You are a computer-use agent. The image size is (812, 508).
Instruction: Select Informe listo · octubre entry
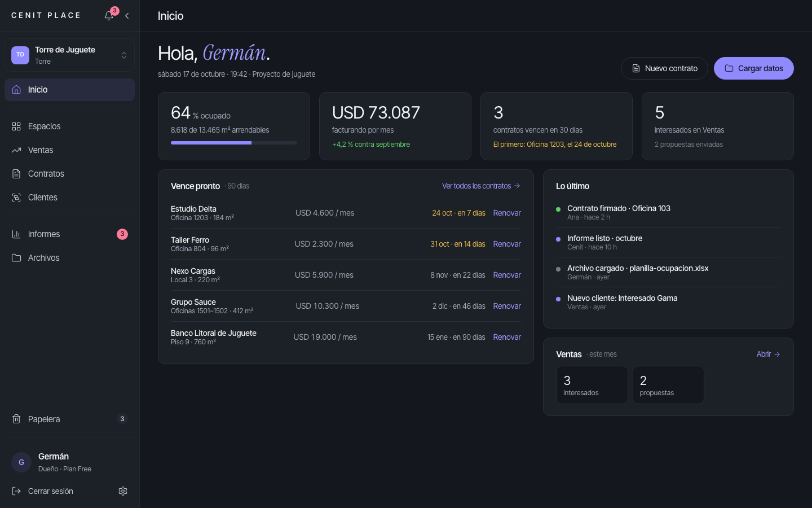(x=668, y=242)
